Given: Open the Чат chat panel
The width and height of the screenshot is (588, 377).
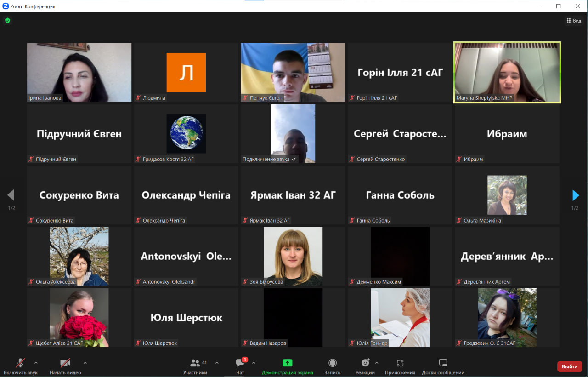Looking at the screenshot, I should pos(240,366).
